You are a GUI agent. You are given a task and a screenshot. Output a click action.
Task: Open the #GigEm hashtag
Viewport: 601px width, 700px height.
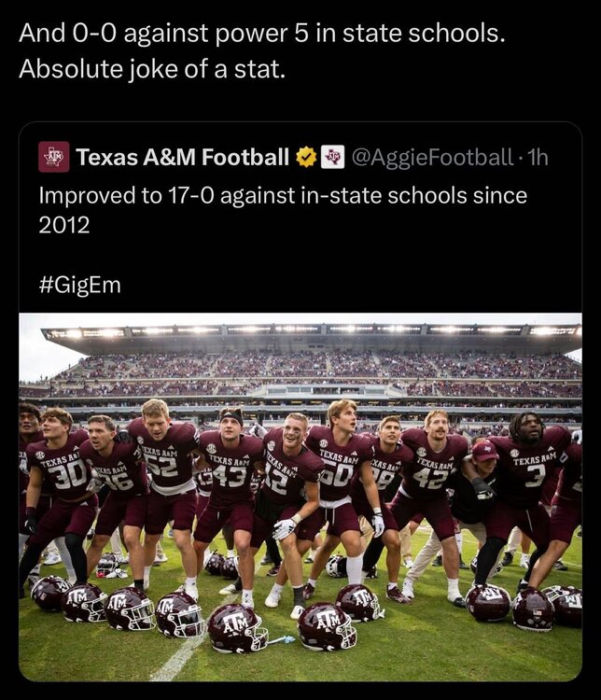point(80,284)
